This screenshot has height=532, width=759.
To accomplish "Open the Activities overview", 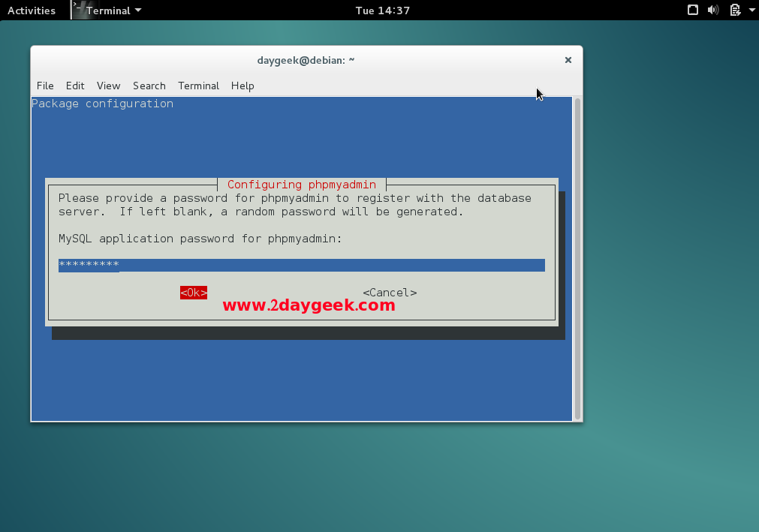I will [32, 11].
